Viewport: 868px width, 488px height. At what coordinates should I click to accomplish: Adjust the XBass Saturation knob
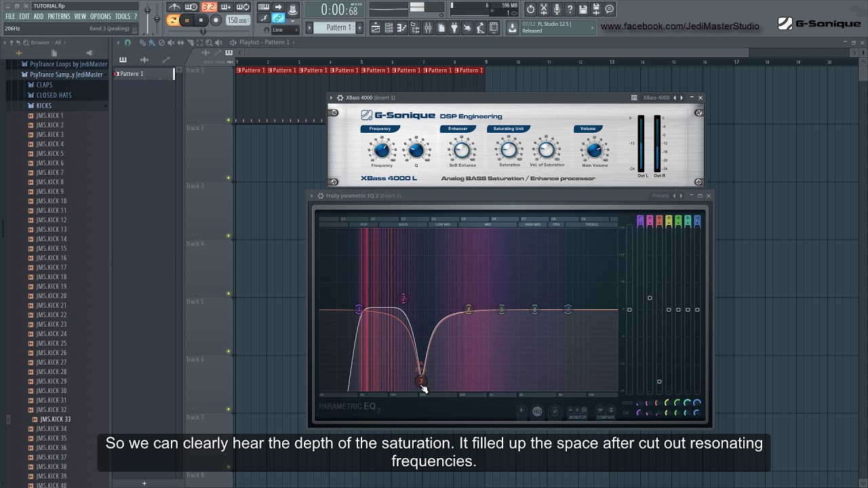[x=509, y=150]
